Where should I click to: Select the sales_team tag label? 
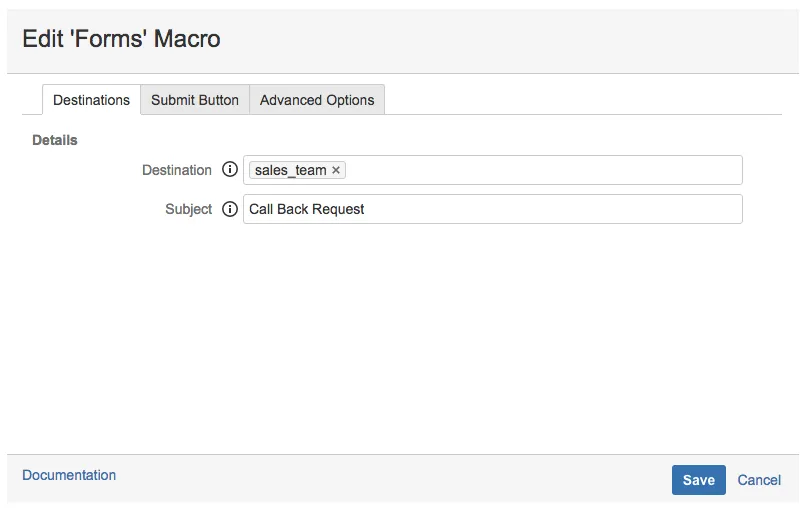291,170
